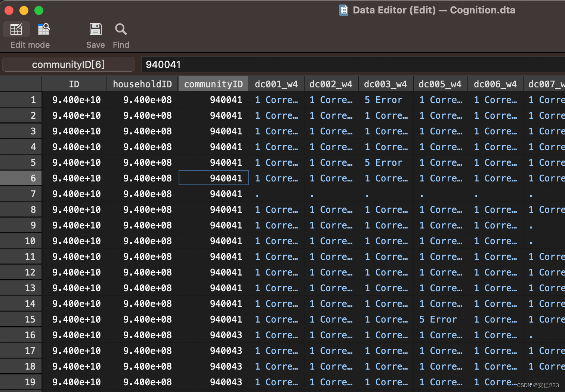This screenshot has width=565, height=392.
Task: Click the ID cell 9.400e+10 in row 3
Action: [74, 131]
